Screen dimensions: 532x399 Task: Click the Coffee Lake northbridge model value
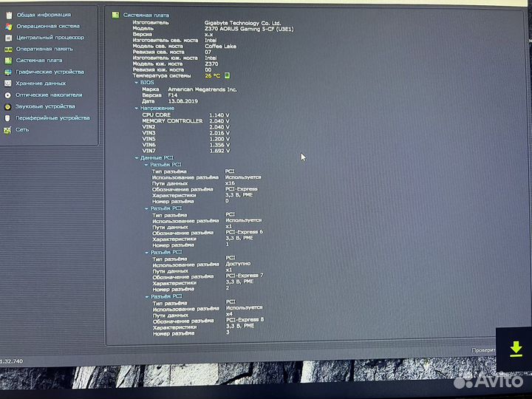click(x=220, y=46)
